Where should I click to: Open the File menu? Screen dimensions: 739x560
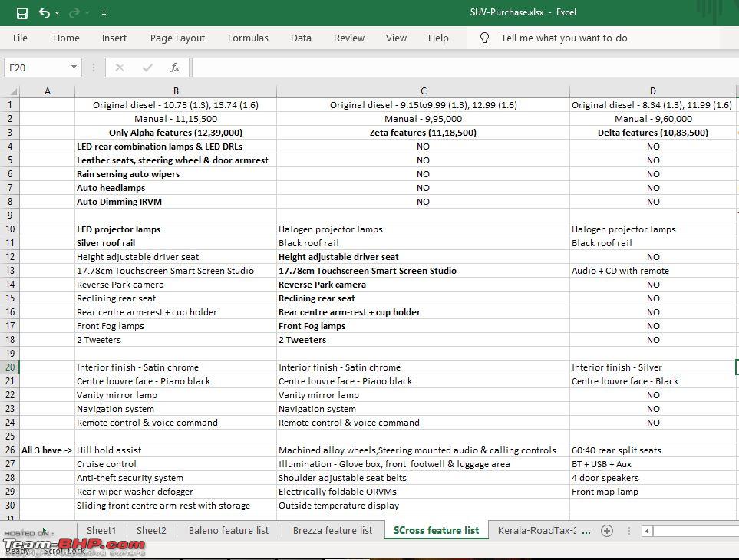click(x=20, y=38)
